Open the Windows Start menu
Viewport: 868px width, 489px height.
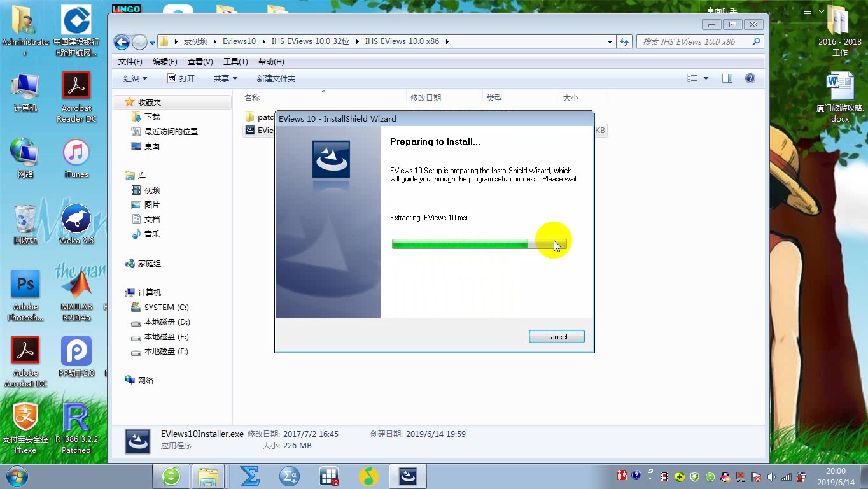[x=17, y=476]
